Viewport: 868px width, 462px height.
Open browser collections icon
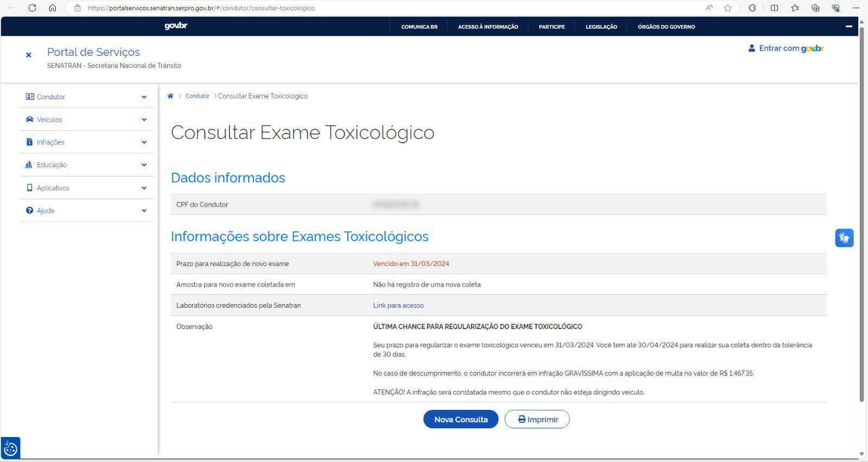[815, 8]
